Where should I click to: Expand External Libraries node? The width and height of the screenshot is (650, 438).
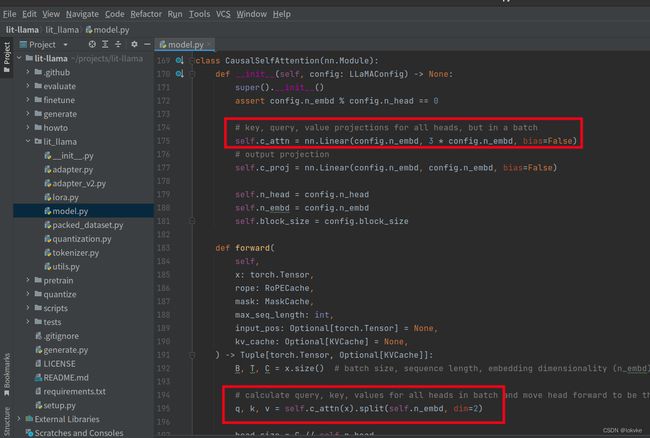[19, 419]
